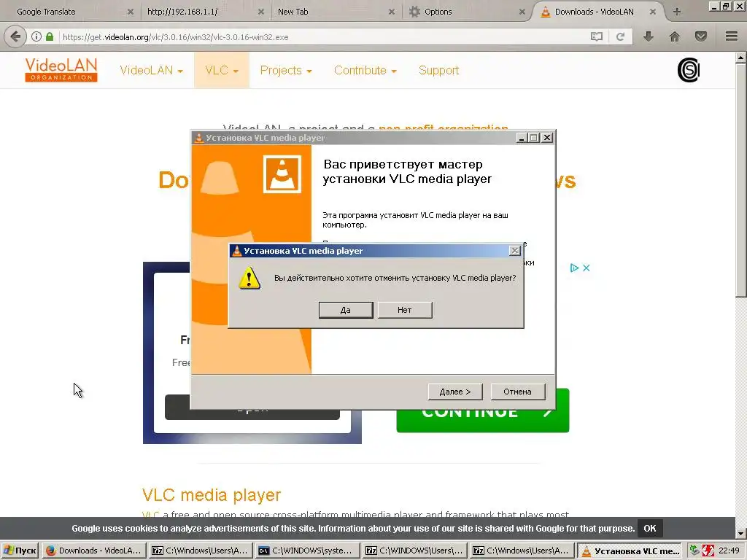747x560 pixels.
Task: Confirm cancel by clicking Да button
Action: tap(345, 310)
